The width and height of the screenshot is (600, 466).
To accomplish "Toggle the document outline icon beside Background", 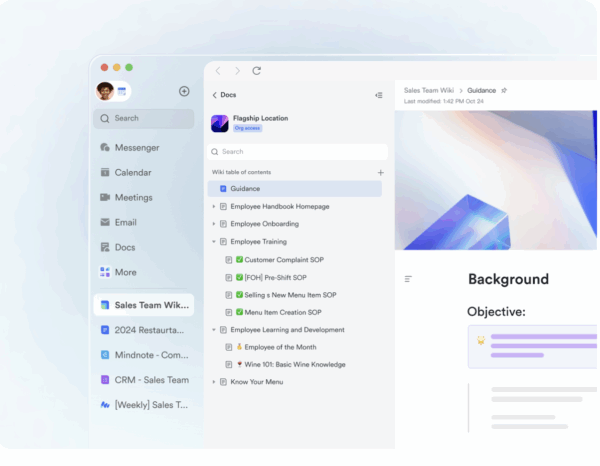I will coord(408,279).
